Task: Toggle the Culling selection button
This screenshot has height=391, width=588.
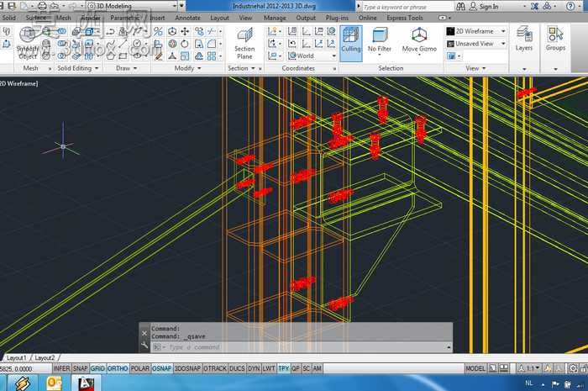Action: (351, 43)
